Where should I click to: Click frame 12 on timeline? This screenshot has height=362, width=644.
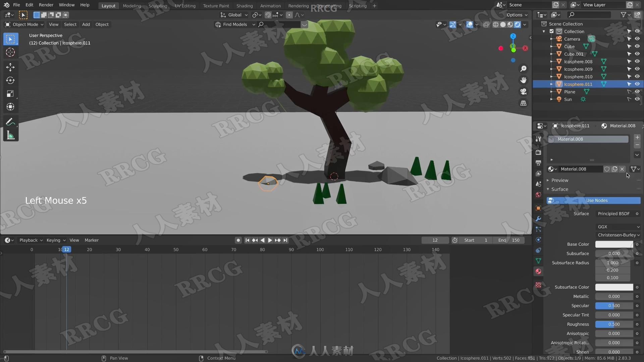[x=66, y=250]
